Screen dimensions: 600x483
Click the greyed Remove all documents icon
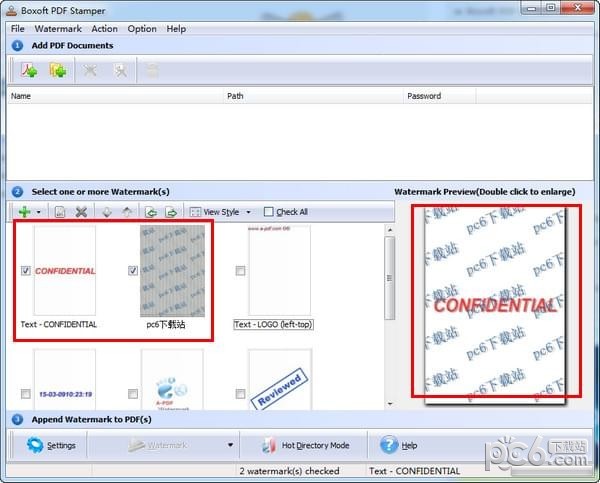point(121,70)
